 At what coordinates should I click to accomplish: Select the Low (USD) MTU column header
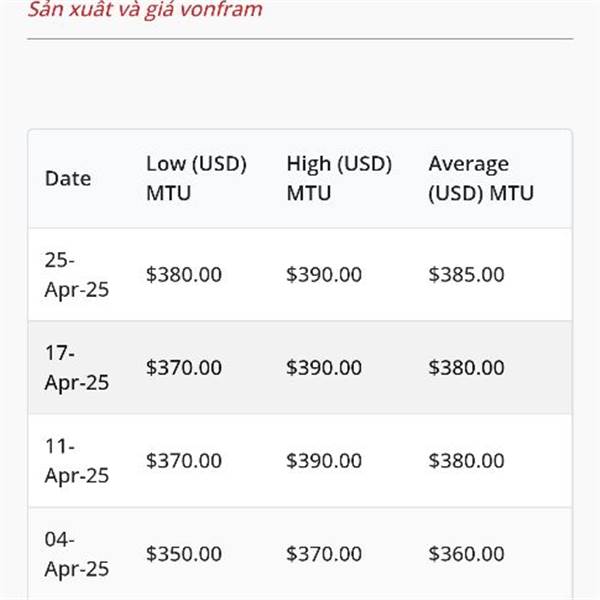tap(196, 178)
